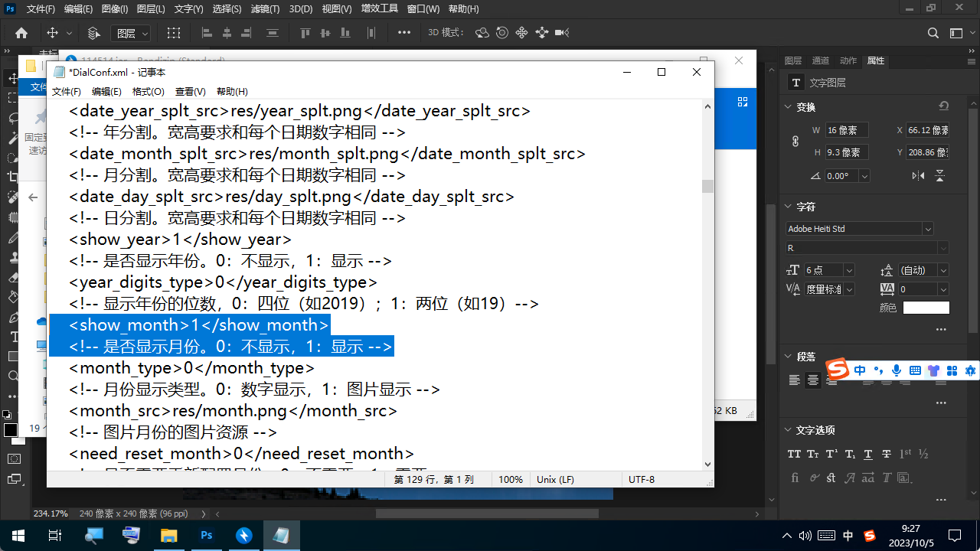Click the search magnifier in Photoshop's options bar
This screenshot has width=980, height=551.
pos(933,33)
